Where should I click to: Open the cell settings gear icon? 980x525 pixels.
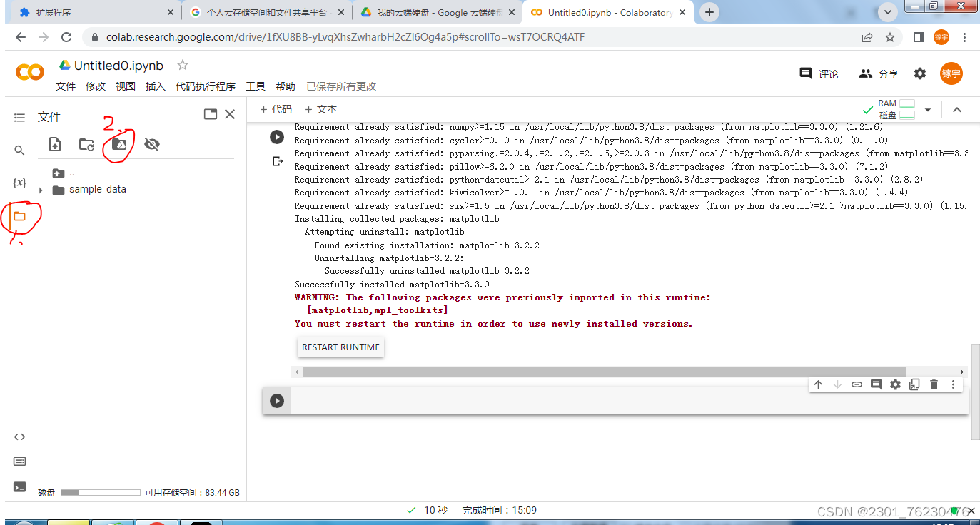895,384
